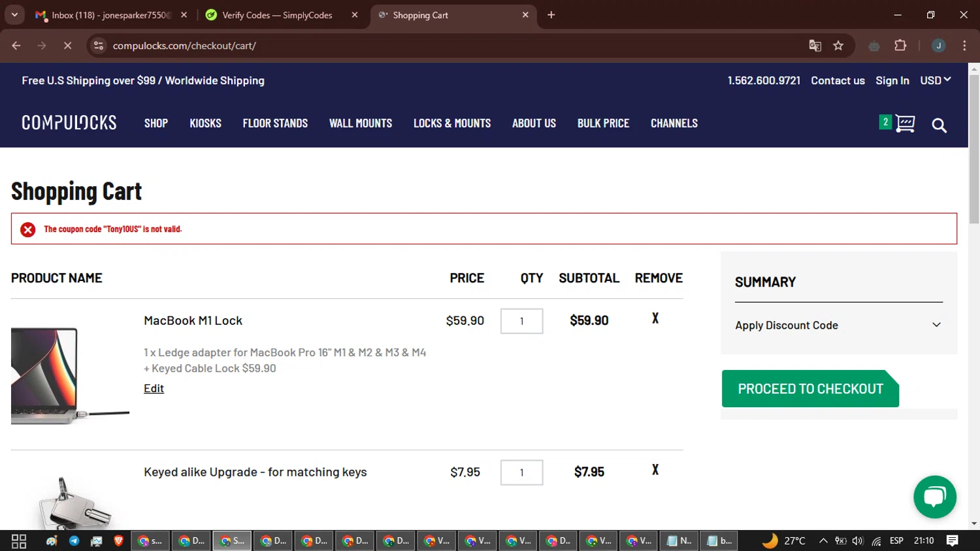Screen dimensions: 980x551
Task: Open Keyed alike Upgrade product link
Action: point(255,472)
